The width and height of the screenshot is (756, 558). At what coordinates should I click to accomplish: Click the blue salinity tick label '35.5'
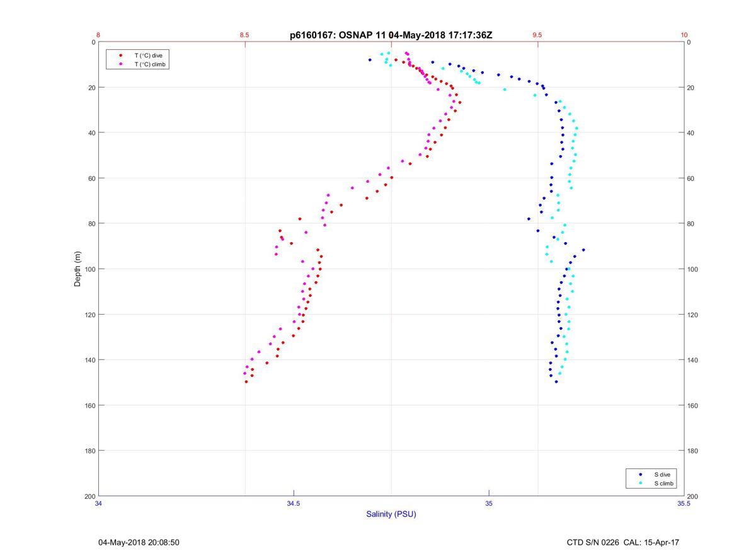click(684, 504)
